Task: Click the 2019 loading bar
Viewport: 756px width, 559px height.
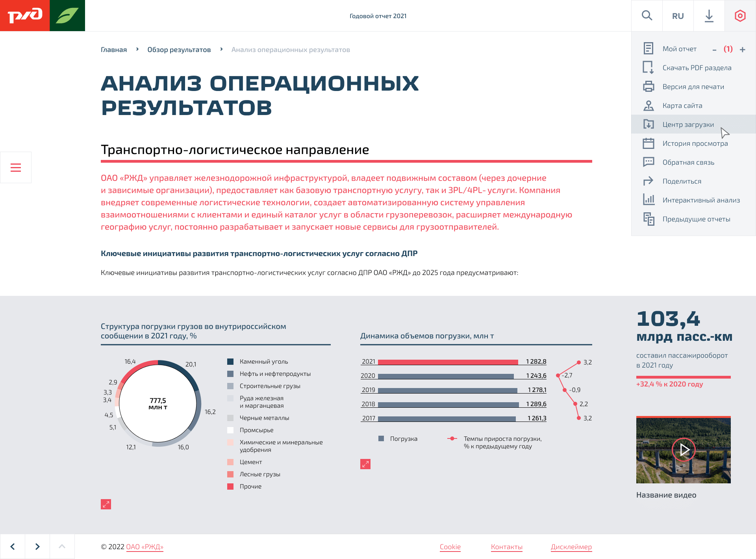Action: point(448,390)
